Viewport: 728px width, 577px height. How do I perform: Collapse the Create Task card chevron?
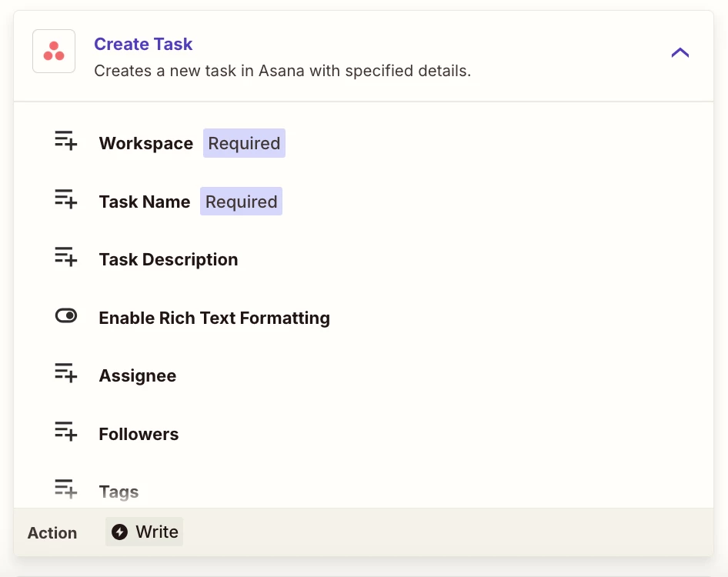(680, 52)
